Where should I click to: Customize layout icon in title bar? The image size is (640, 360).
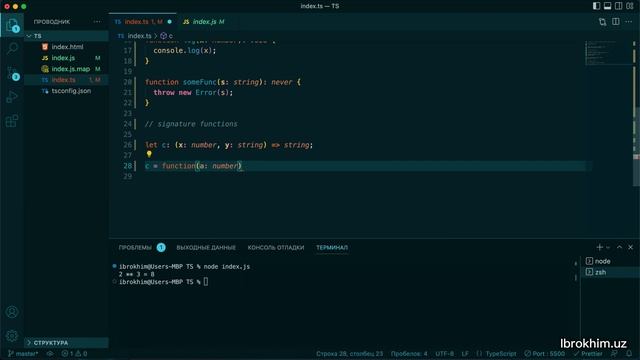pos(630,6)
